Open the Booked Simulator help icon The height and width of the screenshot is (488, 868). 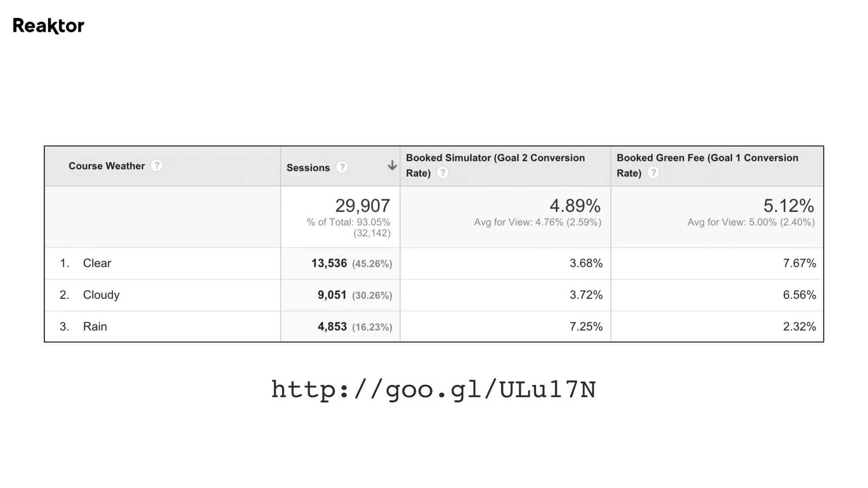click(x=442, y=173)
